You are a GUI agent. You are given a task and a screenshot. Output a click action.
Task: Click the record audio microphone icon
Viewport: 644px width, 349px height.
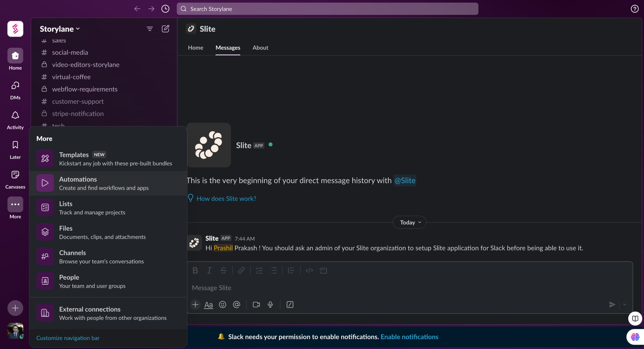pos(270,305)
